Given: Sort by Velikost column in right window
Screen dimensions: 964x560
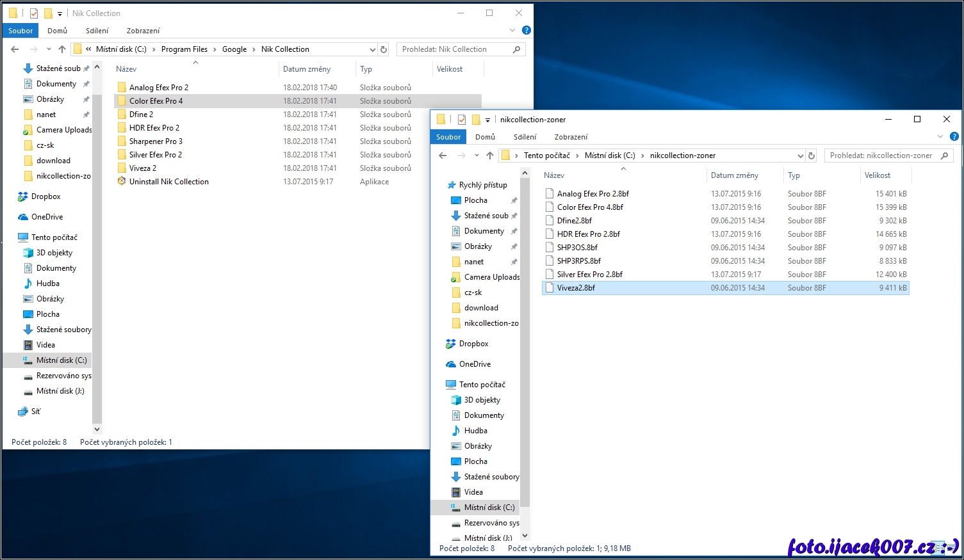Looking at the screenshot, I should pos(877,175).
